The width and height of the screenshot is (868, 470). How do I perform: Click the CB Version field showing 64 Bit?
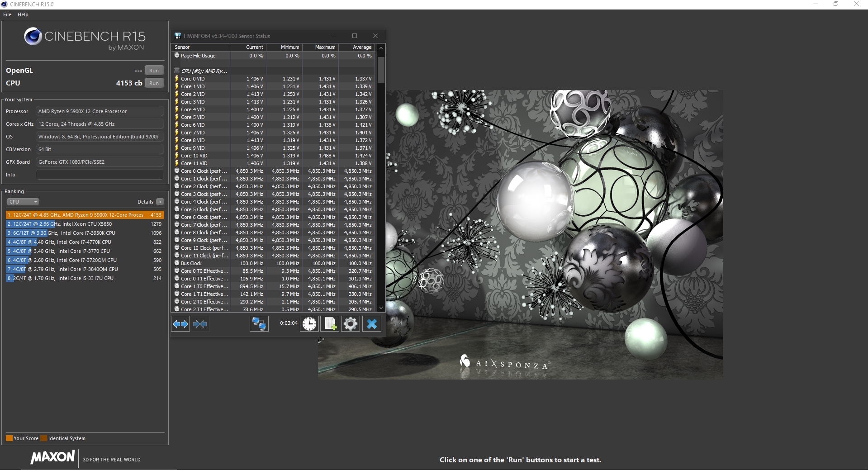pos(100,149)
